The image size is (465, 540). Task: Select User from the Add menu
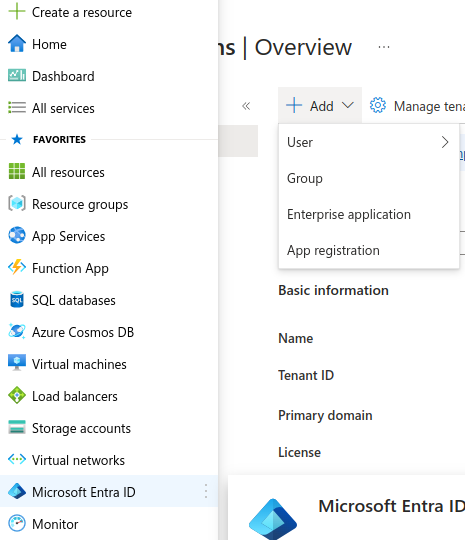coord(369,142)
